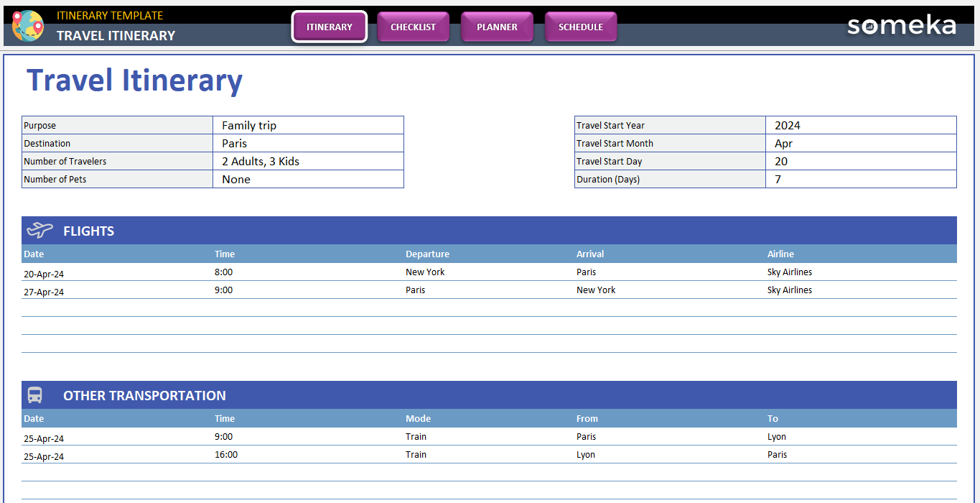This screenshot has height=503, width=980.
Task: Click the Travel Itinerary page title
Action: (x=134, y=80)
